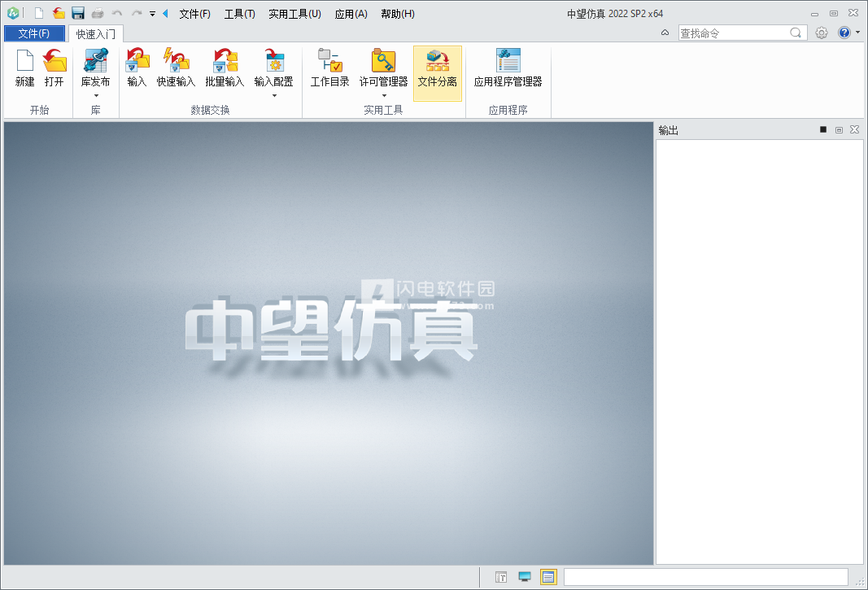Open the 文件(F) menu in the menu bar
The height and width of the screenshot is (590, 868).
click(x=195, y=14)
